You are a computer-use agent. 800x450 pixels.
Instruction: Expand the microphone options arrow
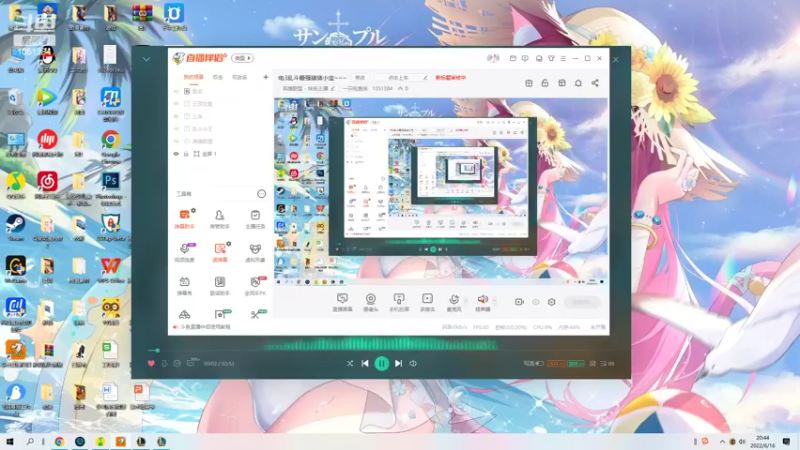click(x=465, y=302)
